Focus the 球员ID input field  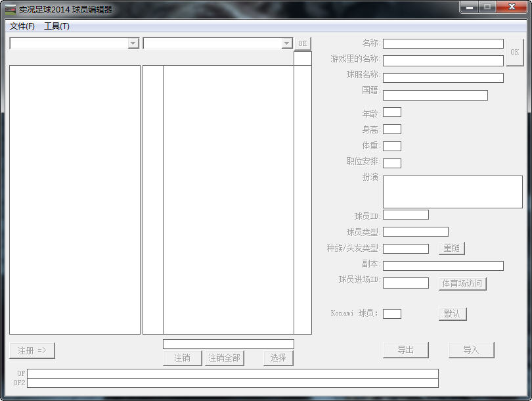point(406,214)
